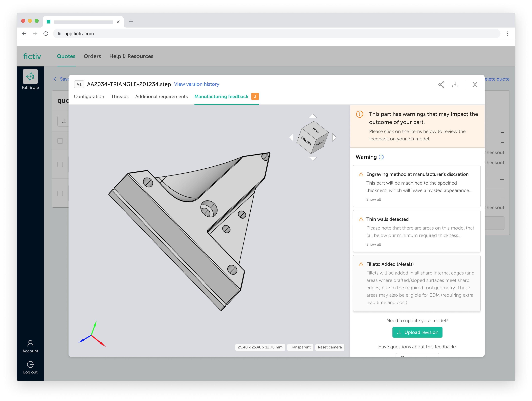Screen dimensions: 532x401
Task: Expand the engraving warning with Show all
Action: 373,199
